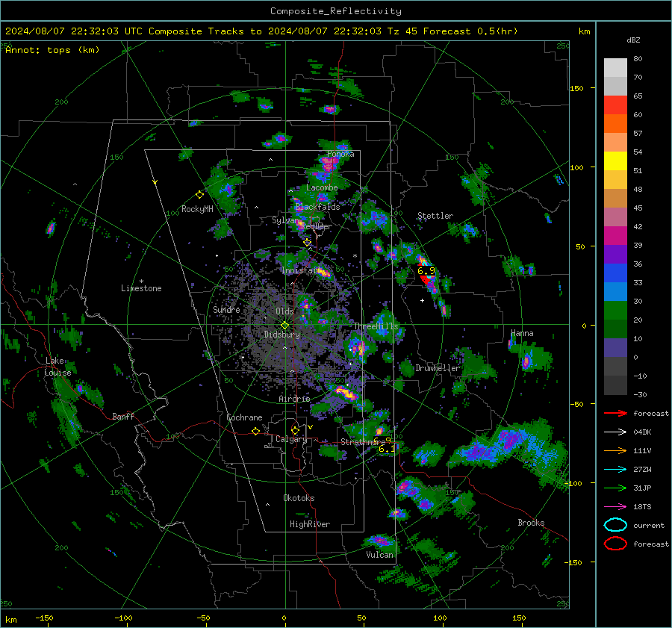
Task: Select the orange 111V arrow legend icon
Action: 615,450
